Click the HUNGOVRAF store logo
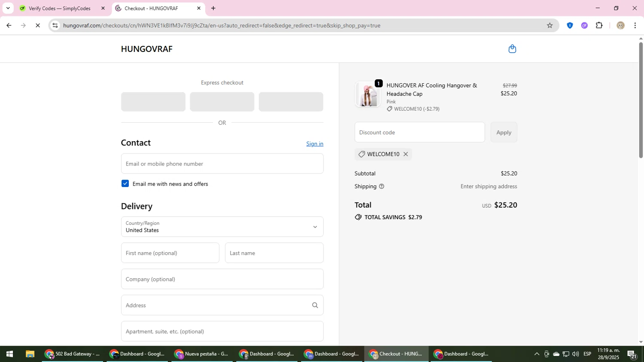644x362 pixels. (x=147, y=49)
